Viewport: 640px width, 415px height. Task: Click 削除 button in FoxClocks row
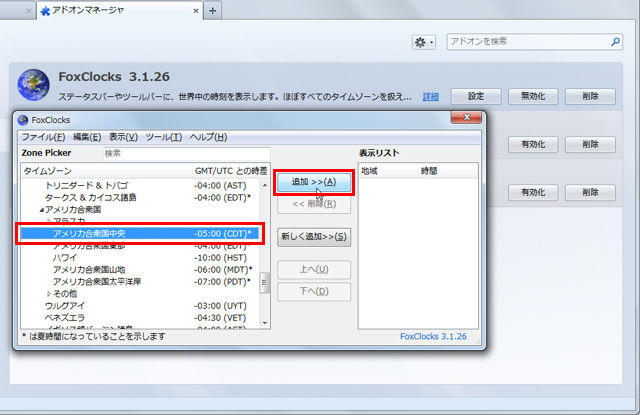(x=590, y=97)
